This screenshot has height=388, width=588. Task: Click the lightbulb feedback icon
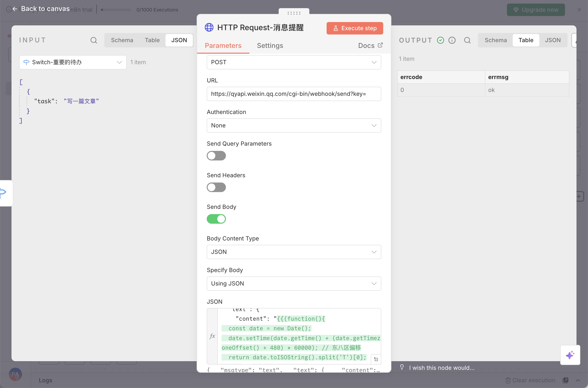(402, 367)
